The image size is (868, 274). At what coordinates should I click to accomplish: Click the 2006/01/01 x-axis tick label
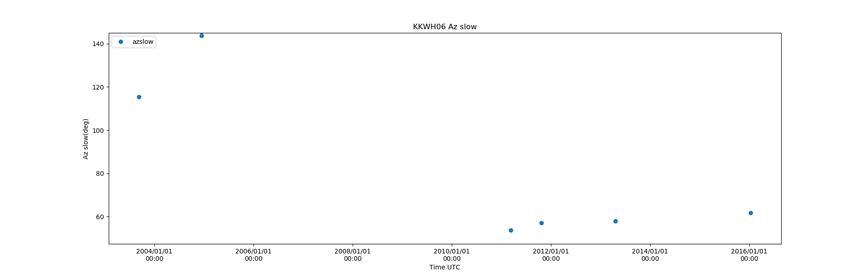coord(254,255)
